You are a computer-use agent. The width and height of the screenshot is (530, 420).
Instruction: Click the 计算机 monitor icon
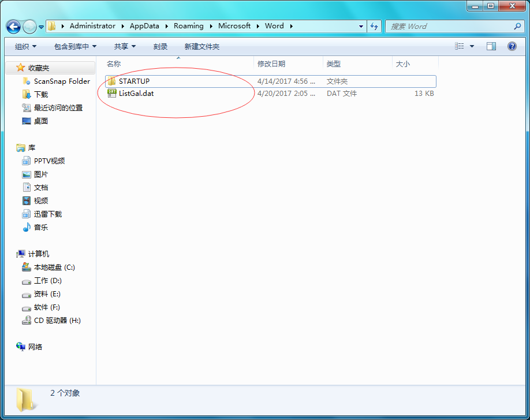tap(21, 254)
